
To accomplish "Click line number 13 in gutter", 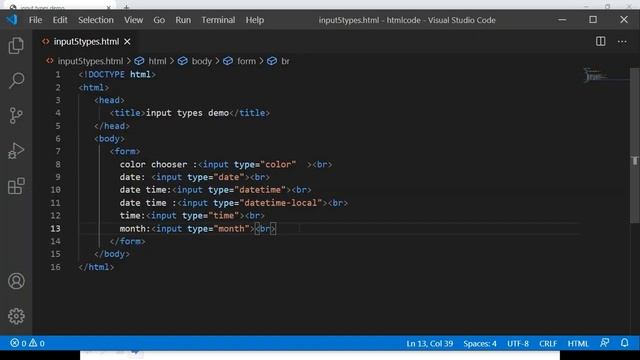I will [x=56, y=228].
